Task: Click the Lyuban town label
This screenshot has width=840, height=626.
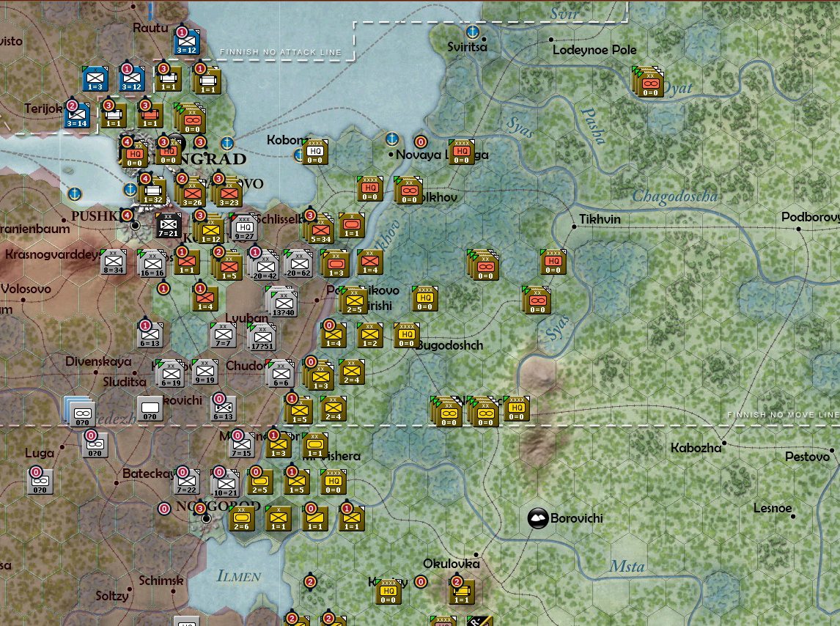Action: (246, 318)
